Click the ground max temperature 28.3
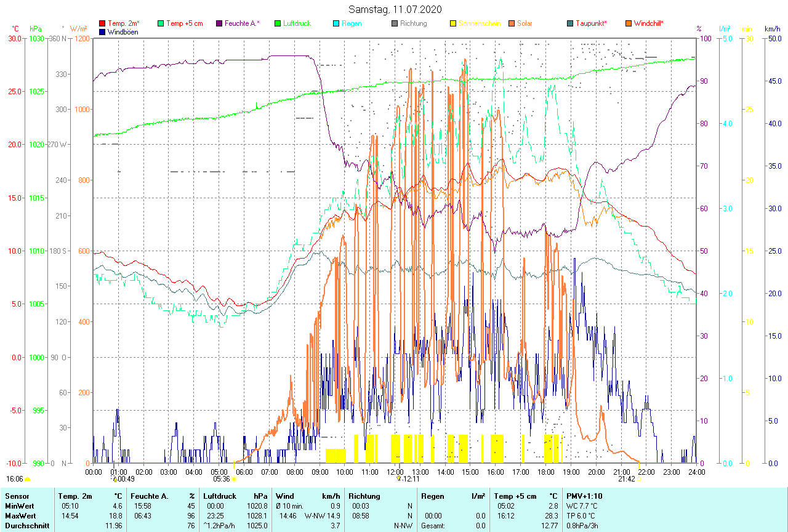This screenshot has height=532, width=788. pyautogui.click(x=551, y=516)
